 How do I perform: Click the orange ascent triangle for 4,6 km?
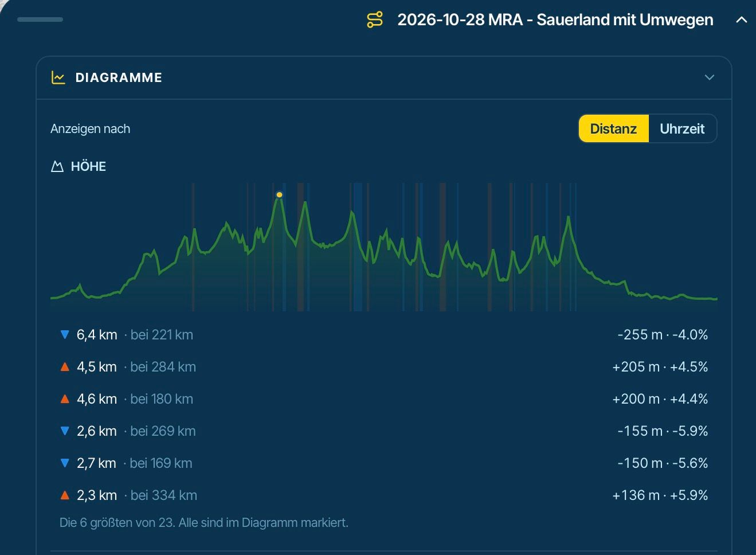(x=65, y=399)
